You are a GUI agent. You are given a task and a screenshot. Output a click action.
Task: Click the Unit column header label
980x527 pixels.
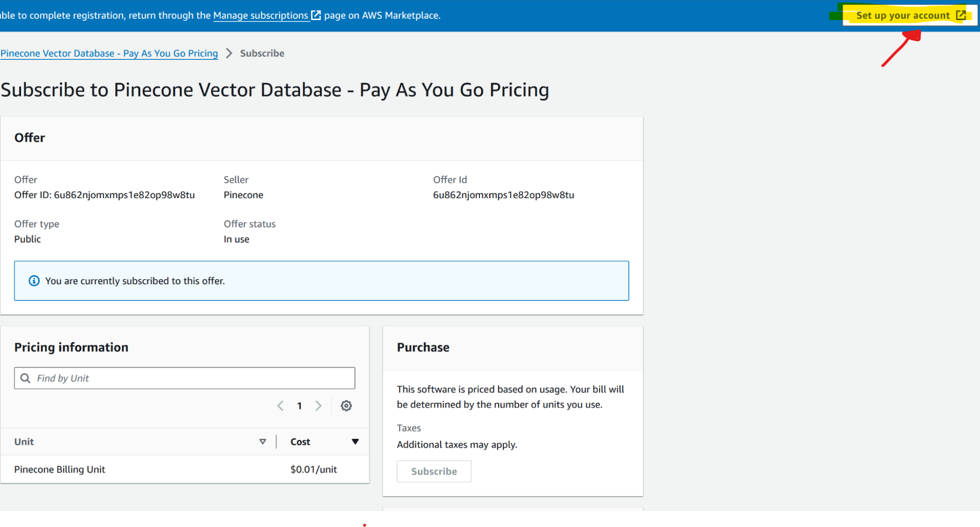24,442
